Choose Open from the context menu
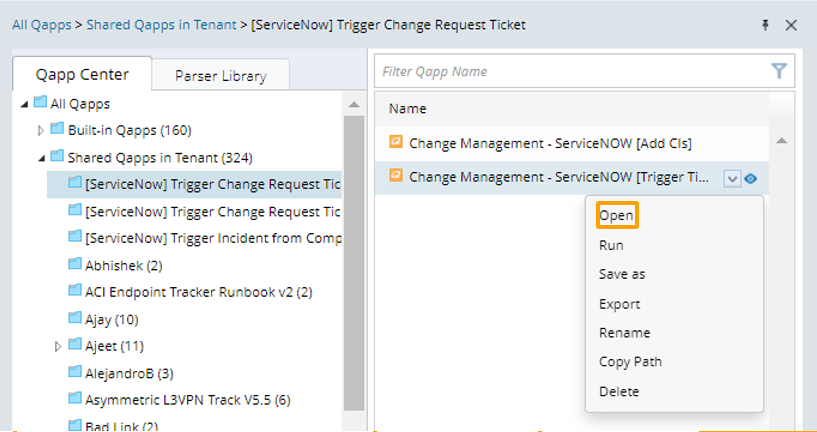Viewport: 817px width, 432px height. click(x=616, y=216)
